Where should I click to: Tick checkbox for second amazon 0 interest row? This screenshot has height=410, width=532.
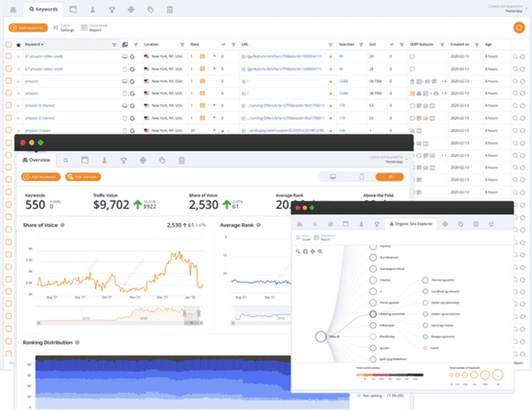point(8,118)
